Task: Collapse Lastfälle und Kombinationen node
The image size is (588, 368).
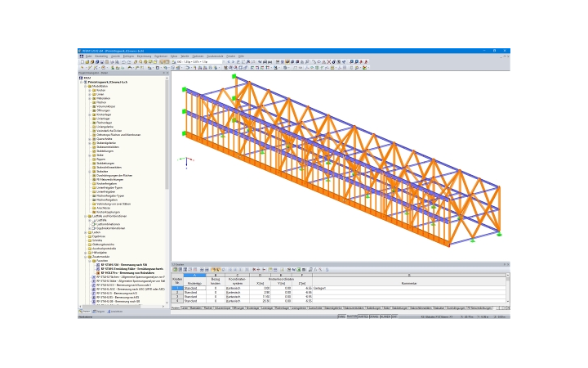Action: click(86, 216)
